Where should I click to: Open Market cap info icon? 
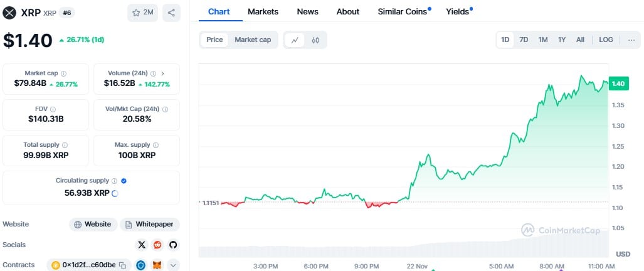pos(64,73)
